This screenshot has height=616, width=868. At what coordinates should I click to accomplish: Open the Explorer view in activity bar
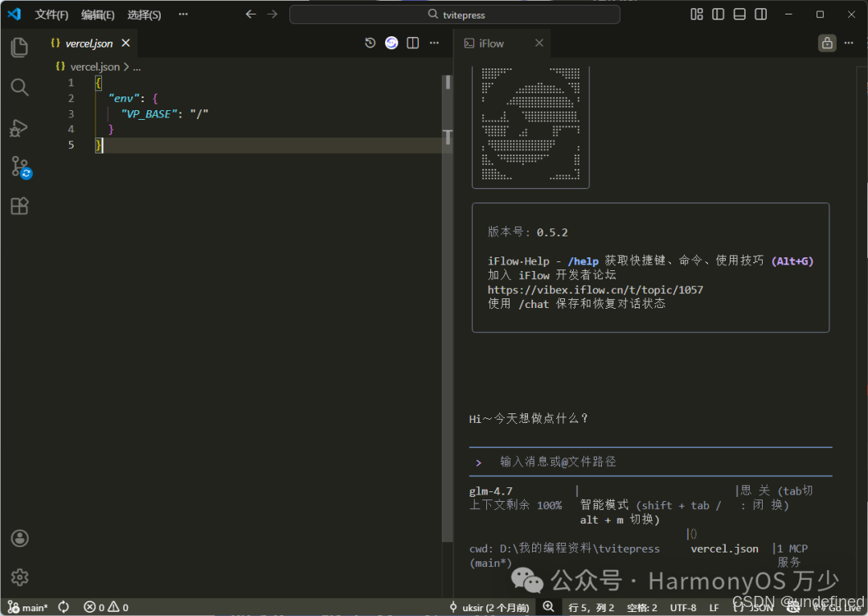pos(19,47)
